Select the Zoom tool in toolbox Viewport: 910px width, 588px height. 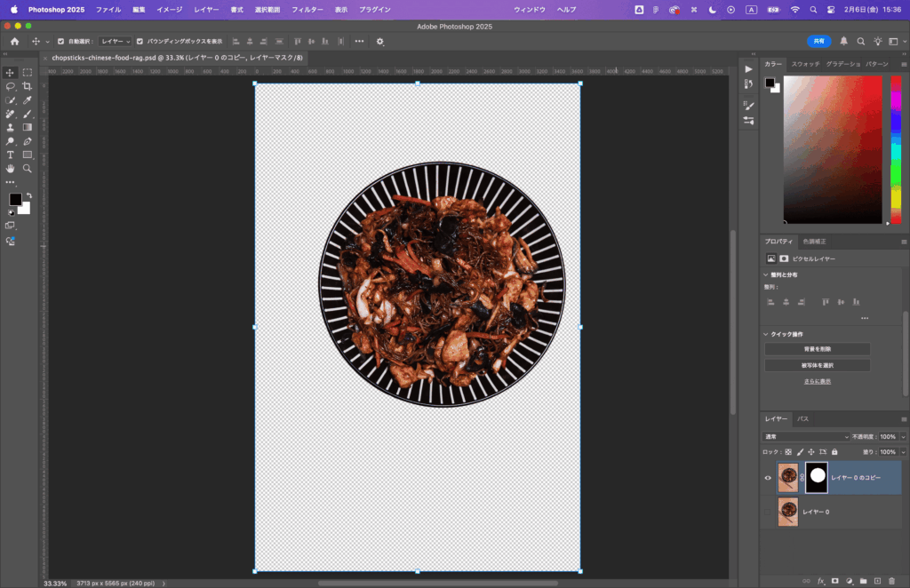point(28,168)
